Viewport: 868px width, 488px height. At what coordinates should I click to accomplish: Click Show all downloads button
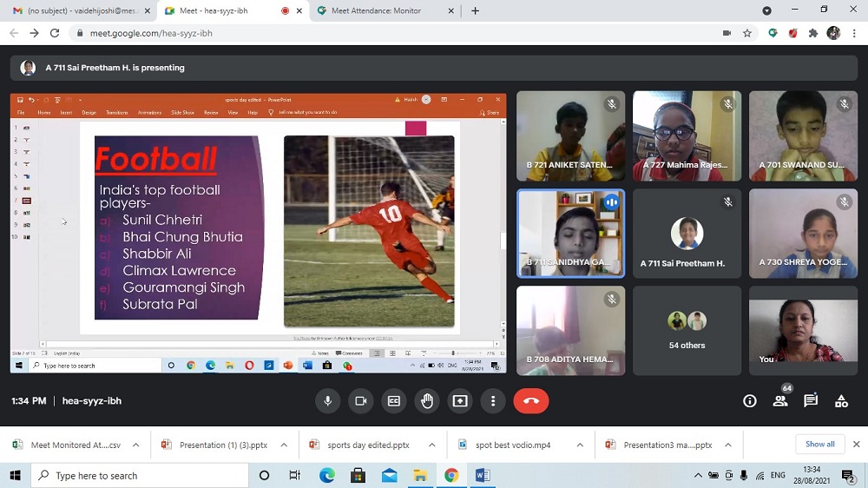(x=819, y=445)
